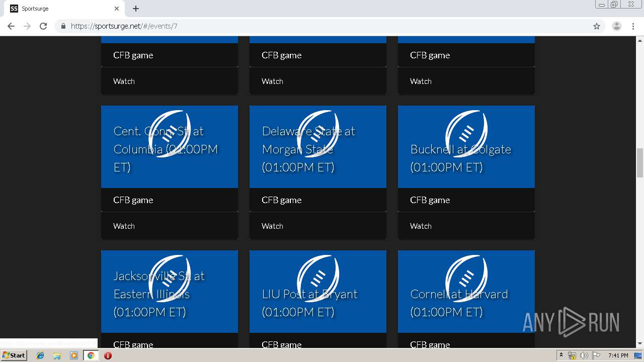
Task: Open the Windows Start menu
Action: (x=14, y=355)
